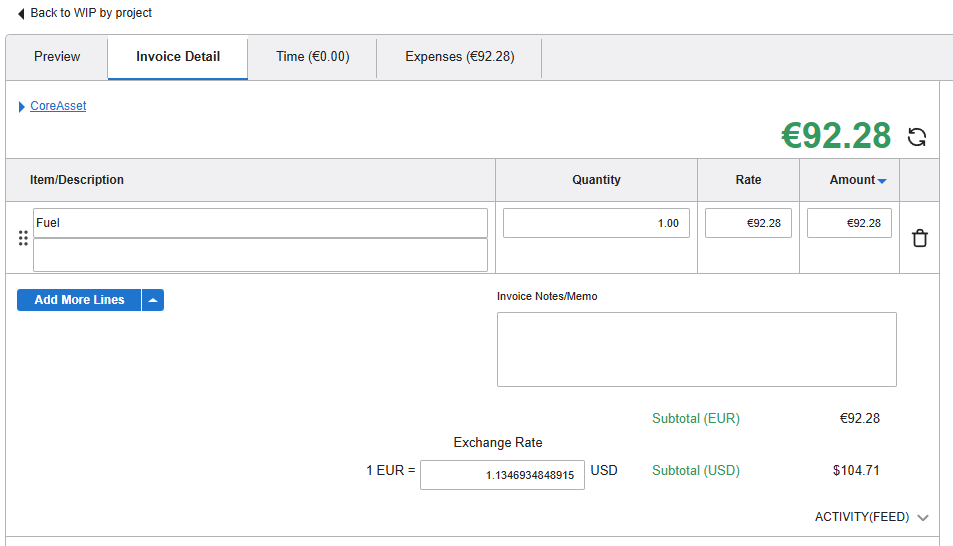Click the back arrow icon beside WIP link
Image resolution: width=953 pixels, height=546 pixels.
(x=21, y=13)
